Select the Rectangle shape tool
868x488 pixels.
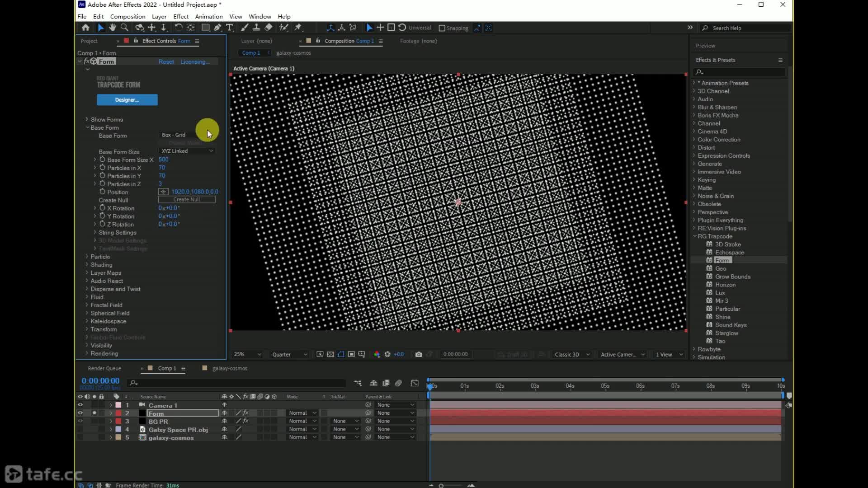click(205, 28)
